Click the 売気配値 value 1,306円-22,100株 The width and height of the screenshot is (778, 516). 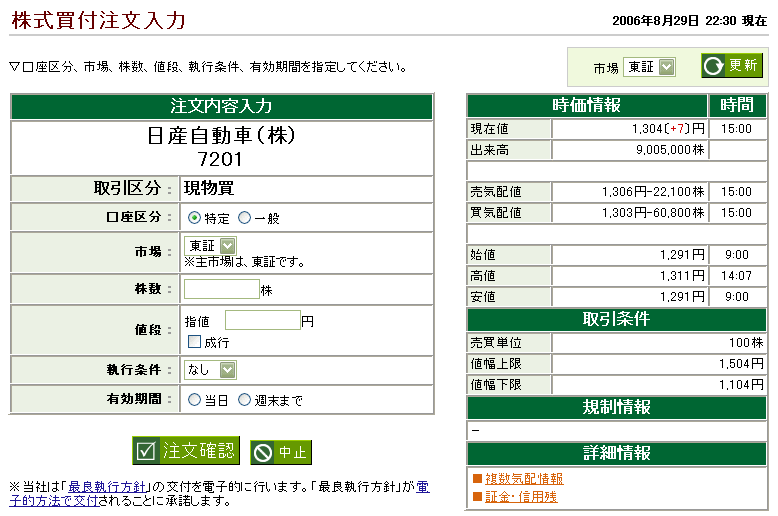coord(653,192)
